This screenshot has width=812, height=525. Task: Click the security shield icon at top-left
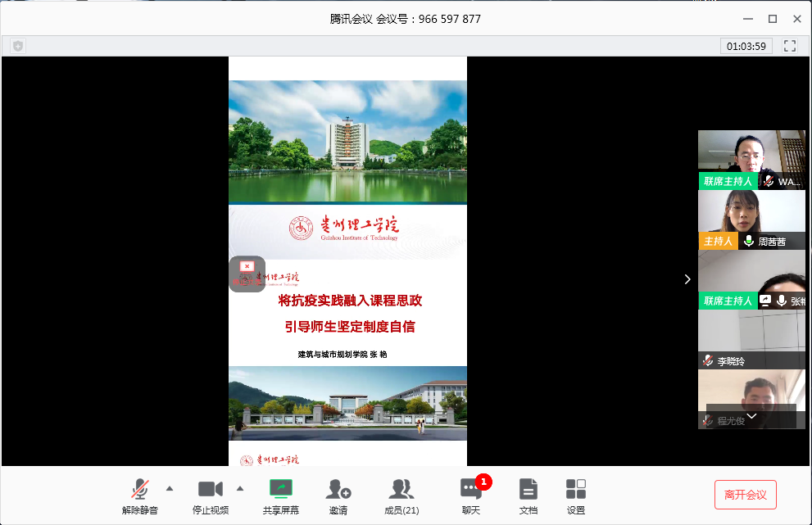point(18,46)
